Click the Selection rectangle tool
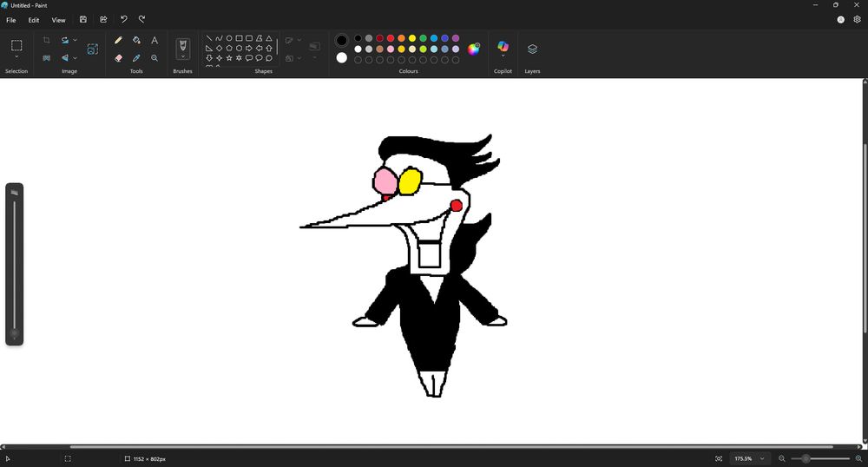This screenshot has width=868, height=467. pyautogui.click(x=16, y=45)
